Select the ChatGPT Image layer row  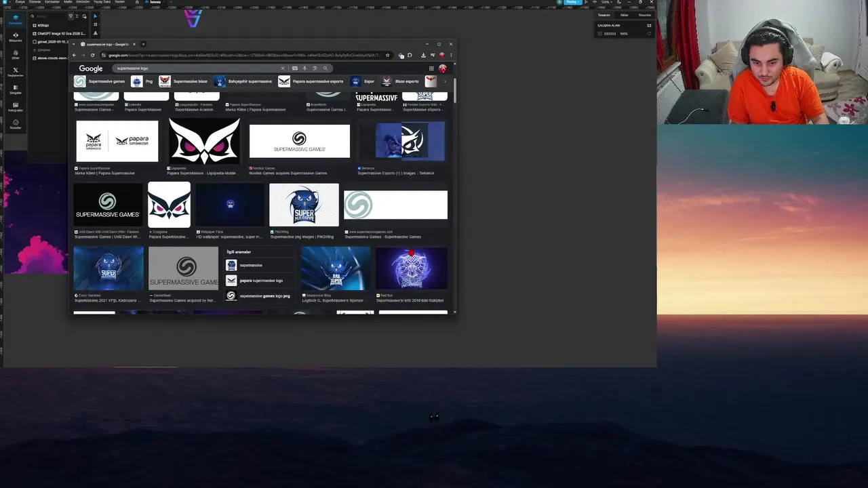pos(60,33)
